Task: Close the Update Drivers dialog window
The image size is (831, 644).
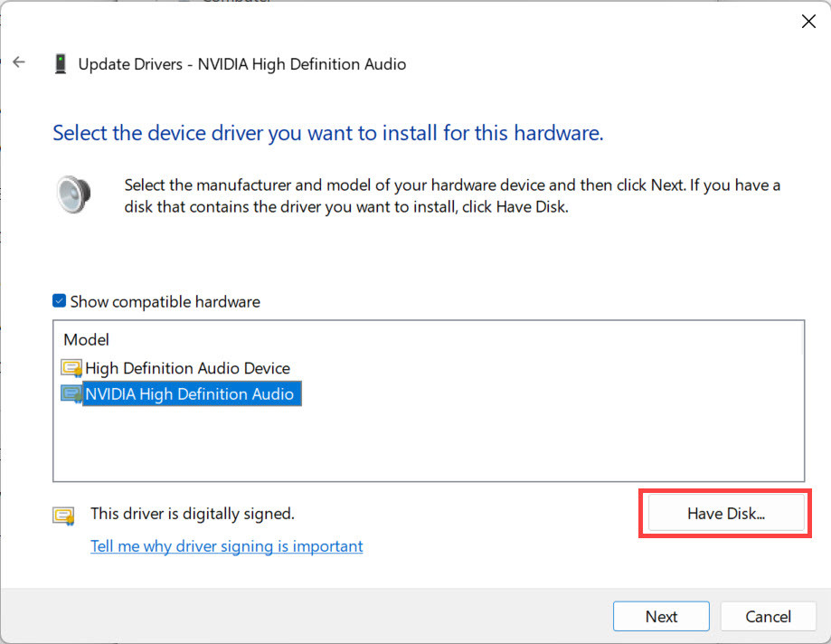Action: (x=808, y=22)
